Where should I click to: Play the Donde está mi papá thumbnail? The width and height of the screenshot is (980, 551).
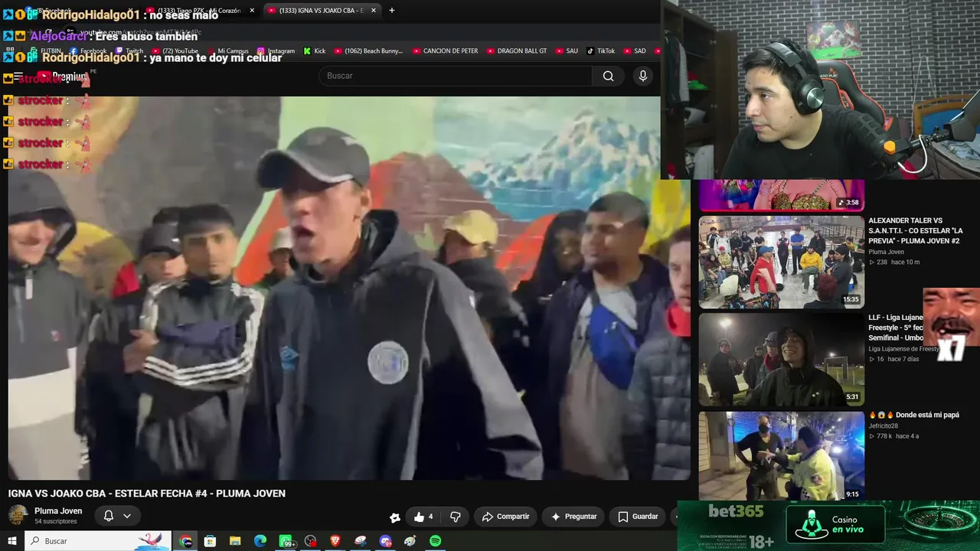tap(782, 456)
